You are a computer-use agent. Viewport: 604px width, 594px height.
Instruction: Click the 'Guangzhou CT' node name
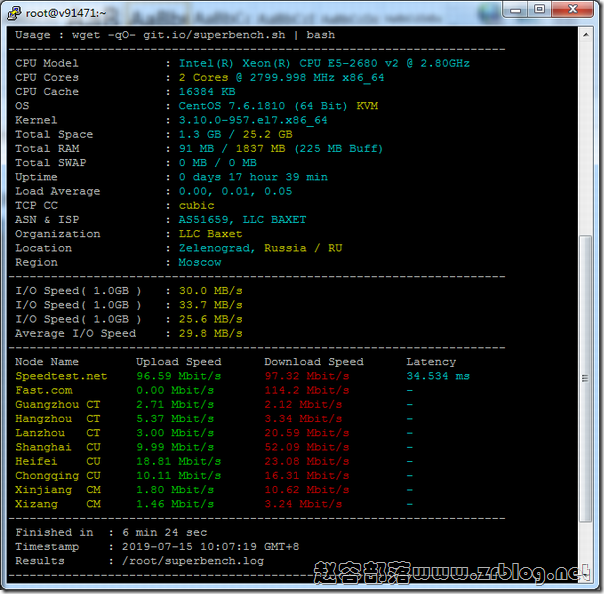[58, 404]
